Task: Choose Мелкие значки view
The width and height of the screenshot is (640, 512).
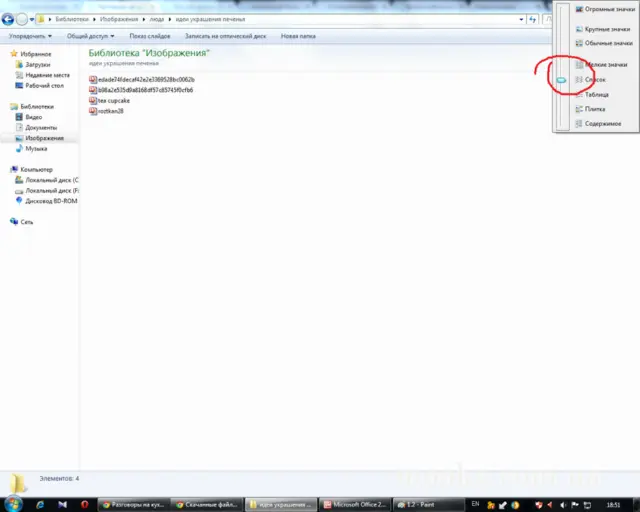Action: 602,65
